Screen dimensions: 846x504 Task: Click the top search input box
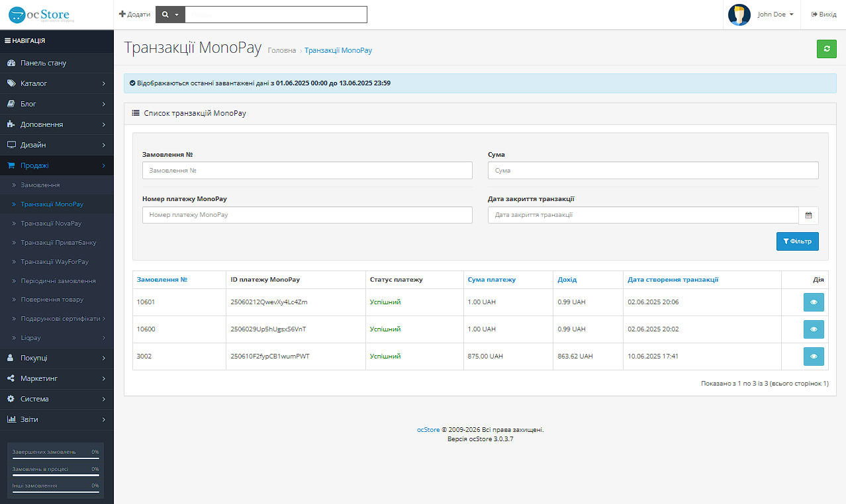[276, 15]
